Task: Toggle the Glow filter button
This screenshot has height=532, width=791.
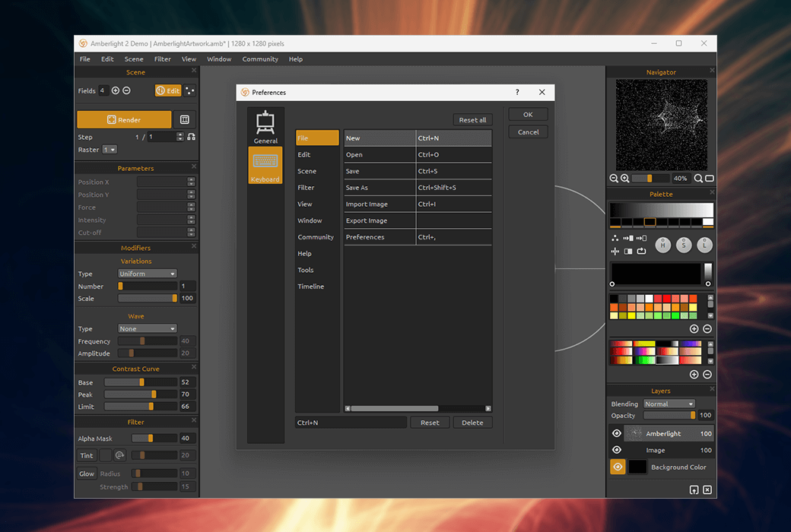Action: [87, 473]
